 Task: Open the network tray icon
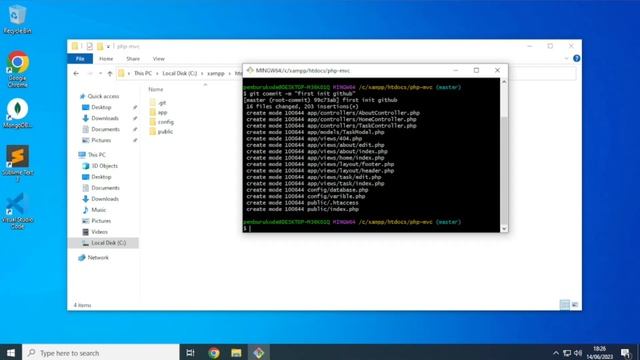567,353
